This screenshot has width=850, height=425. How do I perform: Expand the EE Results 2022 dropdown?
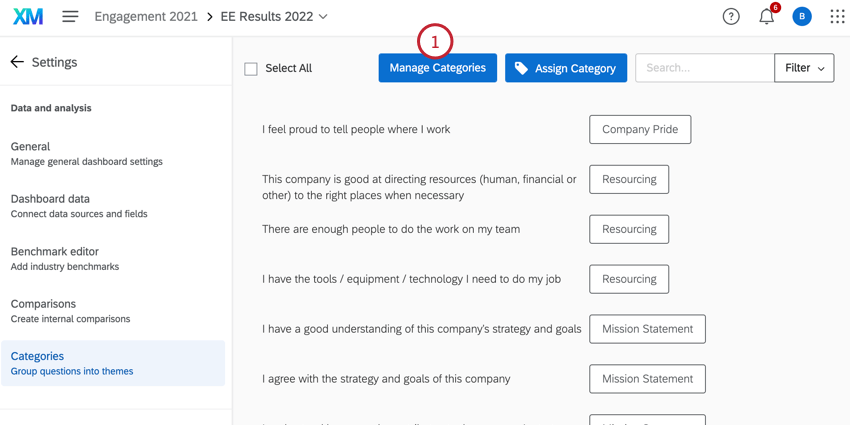(322, 17)
